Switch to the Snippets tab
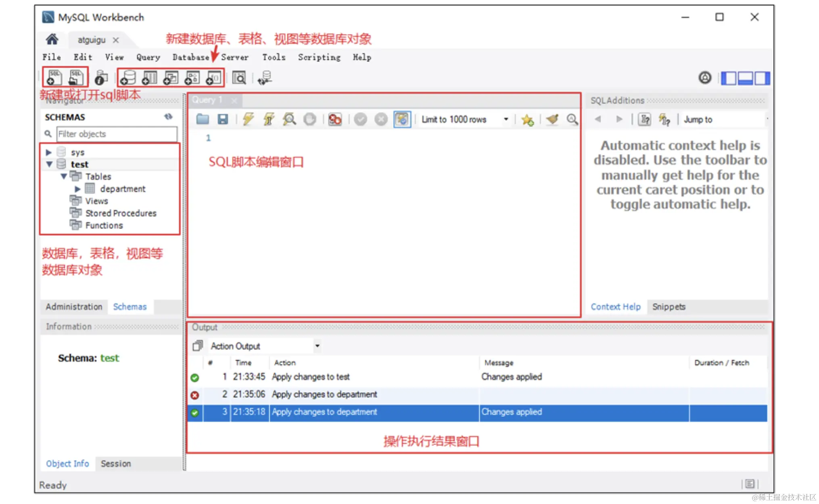Viewport: 819px width, 504px height. (669, 306)
